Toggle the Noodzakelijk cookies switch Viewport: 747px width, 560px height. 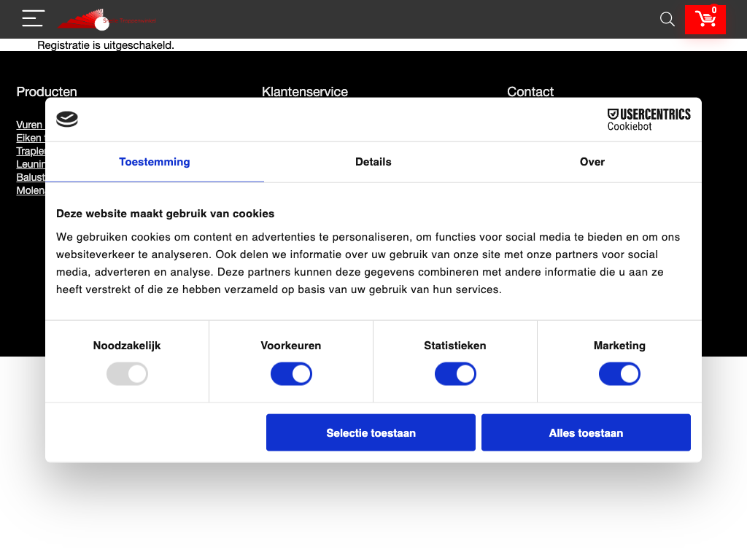tap(127, 375)
